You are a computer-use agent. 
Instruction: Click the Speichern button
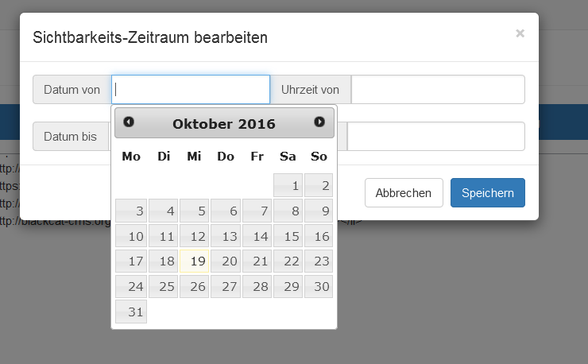pos(487,192)
